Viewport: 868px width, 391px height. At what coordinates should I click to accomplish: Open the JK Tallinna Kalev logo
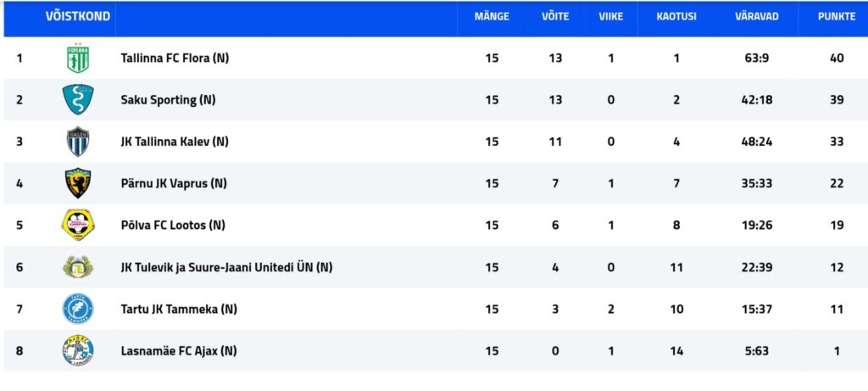(78, 142)
